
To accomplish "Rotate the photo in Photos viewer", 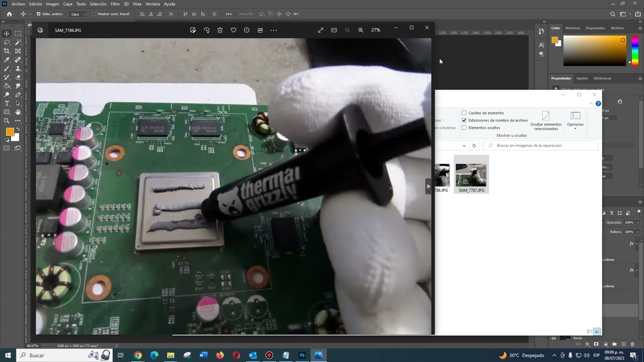I will pos(206,30).
